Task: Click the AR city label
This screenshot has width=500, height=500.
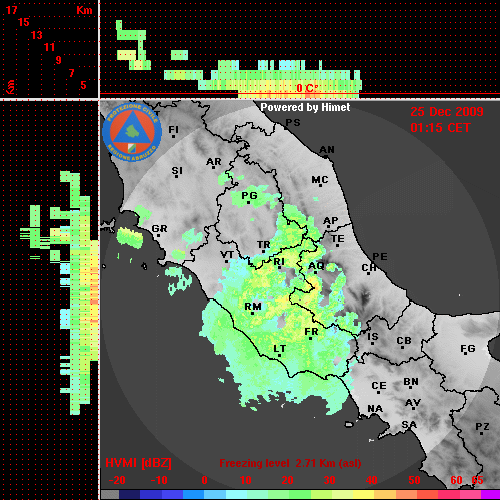Action: point(214,162)
